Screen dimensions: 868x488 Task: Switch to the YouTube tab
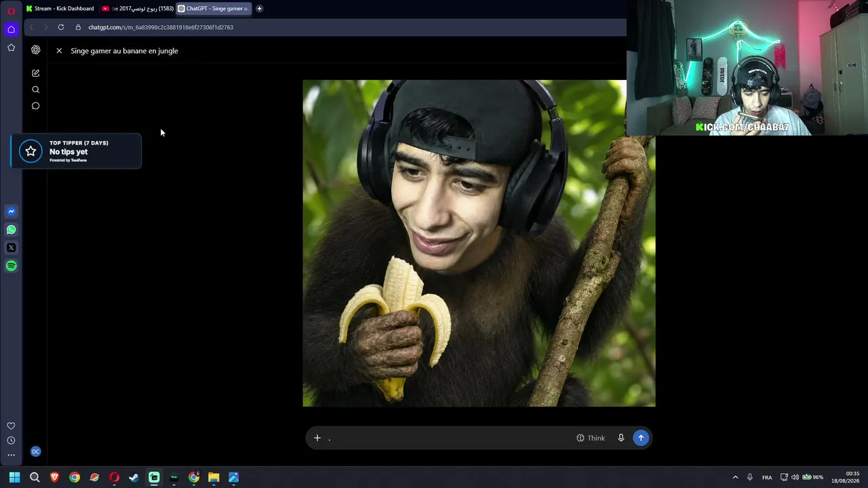pos(137,9)
